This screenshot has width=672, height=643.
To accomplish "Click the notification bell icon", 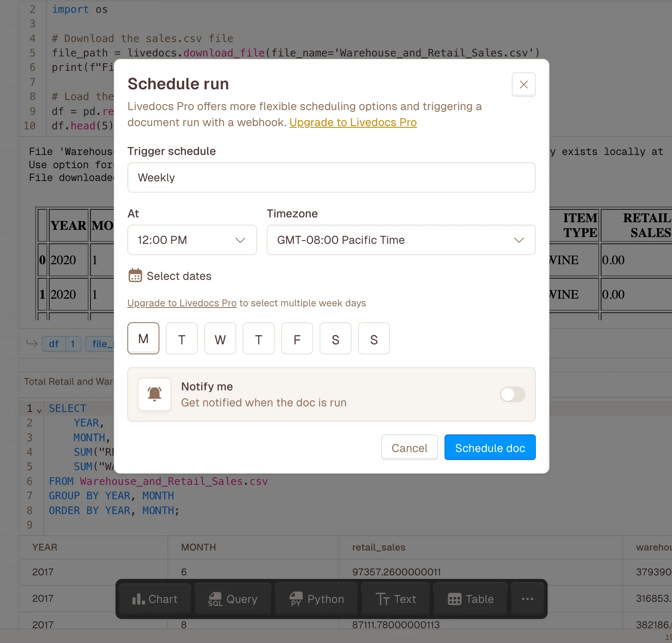I will point(154,394).
